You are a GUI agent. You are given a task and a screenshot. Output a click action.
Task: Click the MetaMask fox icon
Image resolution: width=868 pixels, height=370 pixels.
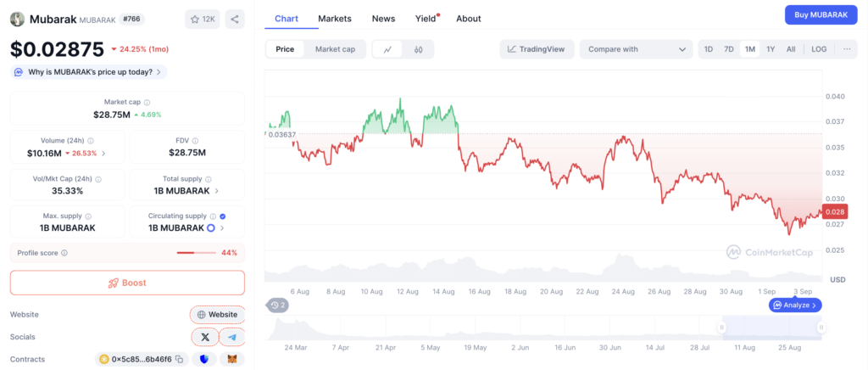[232, 360]
